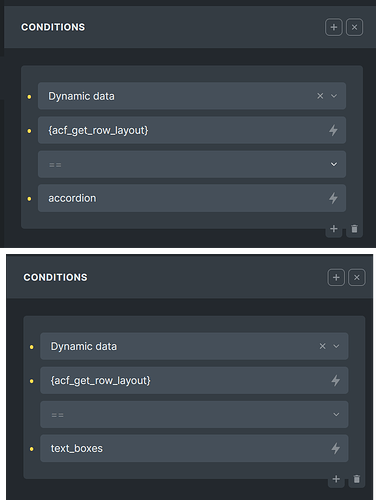Clear Dynamic data selection above the accordion condition
This screenshot has width=376, height=500.
[x=320, y=96]
